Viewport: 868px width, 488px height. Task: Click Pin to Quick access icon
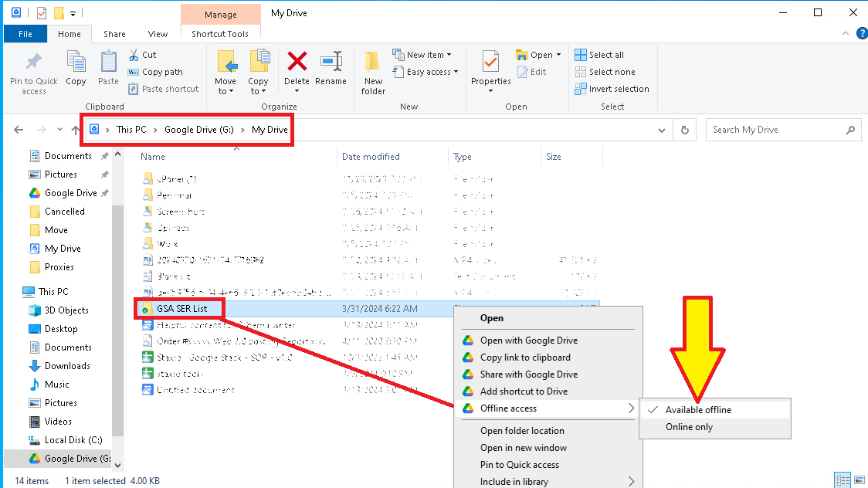tap(34, 73)
